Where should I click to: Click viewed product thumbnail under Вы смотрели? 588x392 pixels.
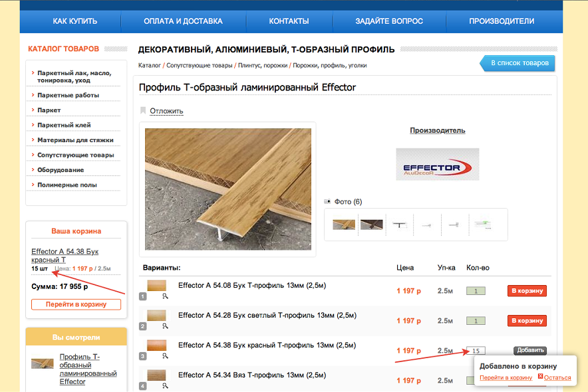pyautogui.click(x=43, y=363)
